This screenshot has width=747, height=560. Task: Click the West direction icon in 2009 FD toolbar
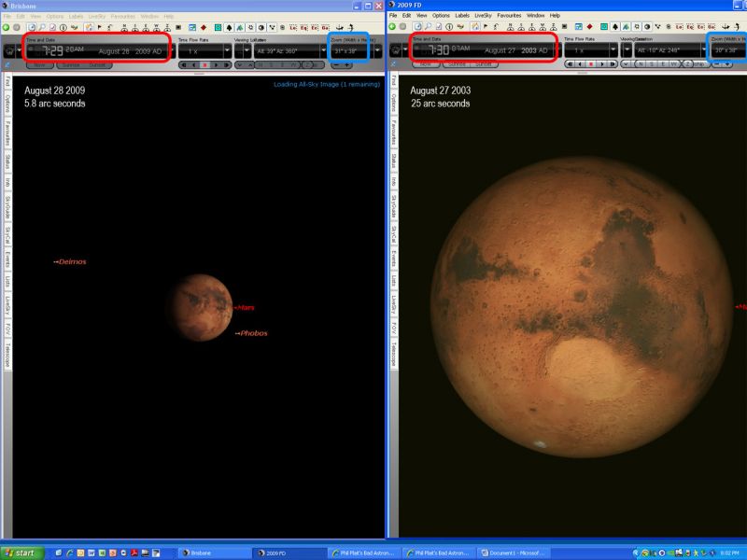[x=543, y=27]
